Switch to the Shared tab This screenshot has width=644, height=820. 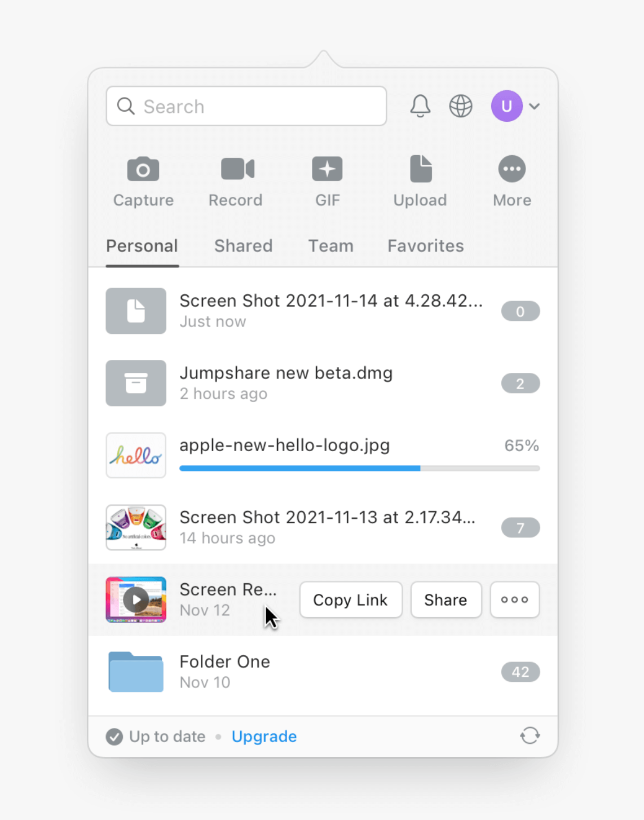(x=243, y=246)
